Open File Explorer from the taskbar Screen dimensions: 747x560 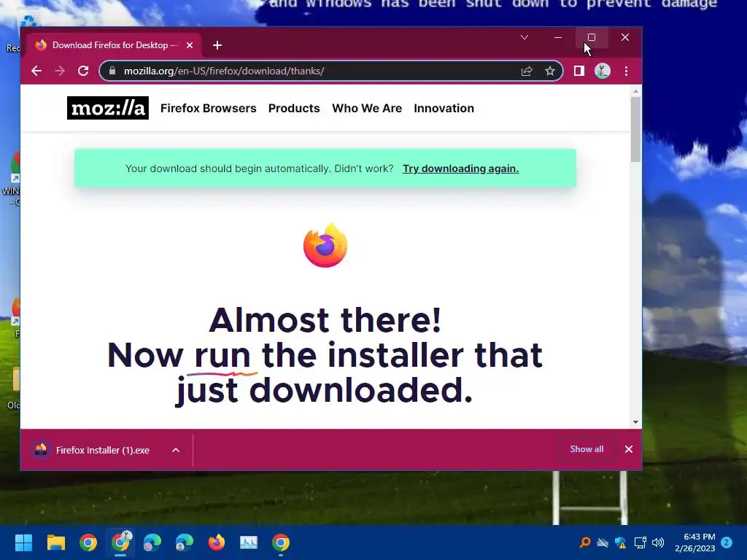(x=55, y=542)
